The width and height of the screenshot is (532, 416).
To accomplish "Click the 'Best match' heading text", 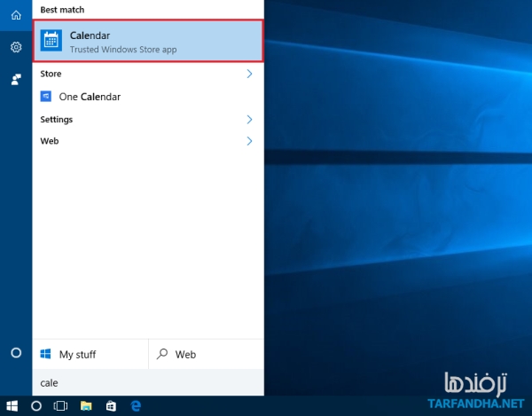I will click(62, 10).
